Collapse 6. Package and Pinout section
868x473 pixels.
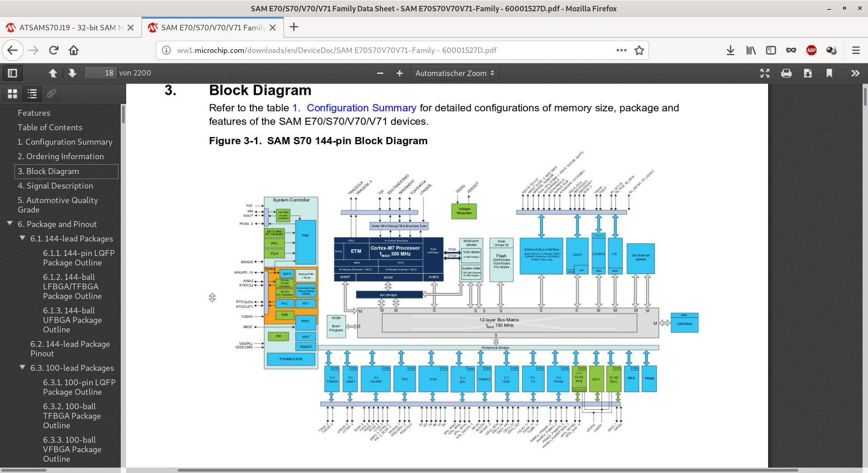(9, 223)
